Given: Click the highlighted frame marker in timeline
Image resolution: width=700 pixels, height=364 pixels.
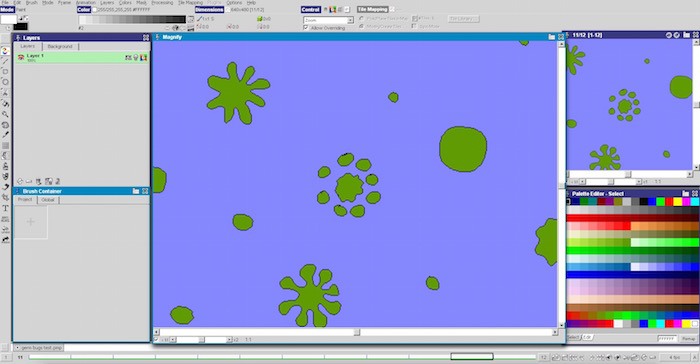Looking at the screenshot, I should click(472, 356).
